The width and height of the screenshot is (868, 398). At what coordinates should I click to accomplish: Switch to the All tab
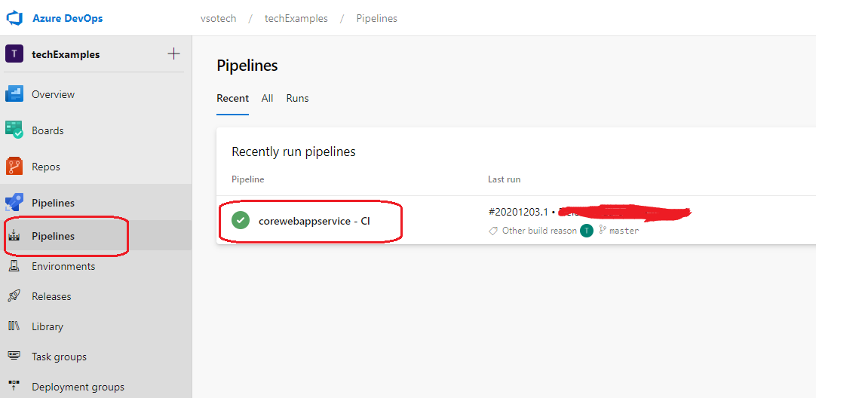coord(268,98)
